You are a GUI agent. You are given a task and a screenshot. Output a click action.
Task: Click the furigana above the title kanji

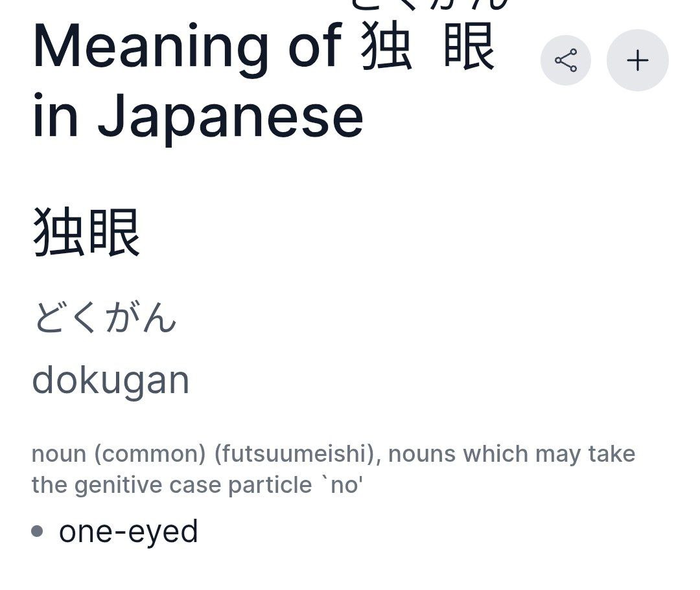pyautogui.click(x=430, y=5)
